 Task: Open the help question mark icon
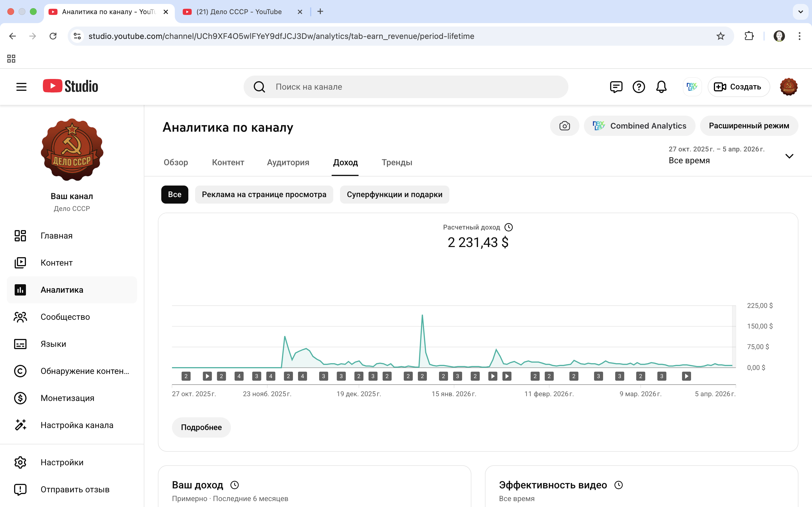point(639,87)
